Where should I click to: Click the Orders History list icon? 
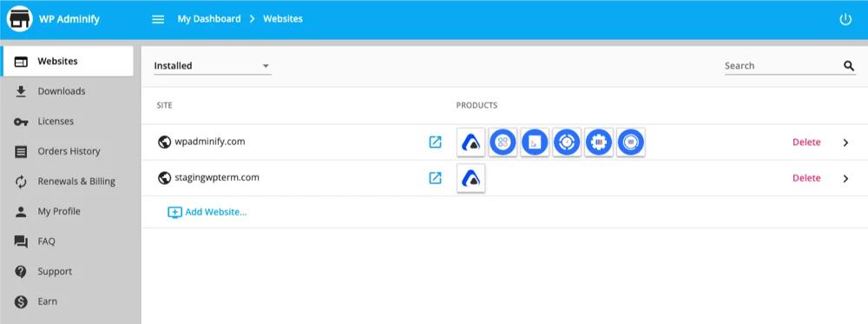[x=21, y=152]
